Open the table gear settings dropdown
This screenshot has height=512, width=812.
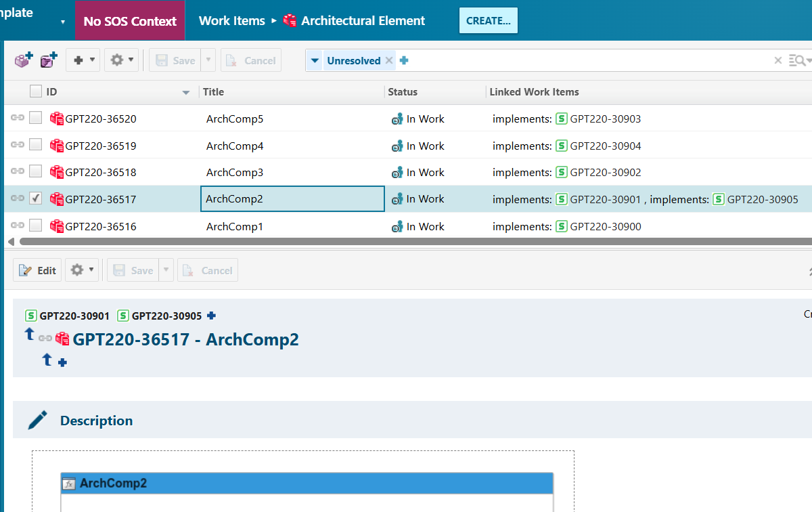(x=121, y=60)
